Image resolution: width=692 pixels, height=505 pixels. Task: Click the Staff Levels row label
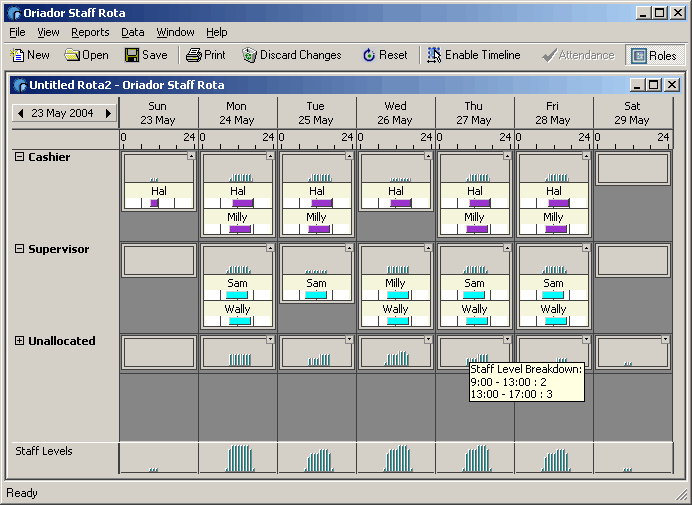[x=44, y=451]
